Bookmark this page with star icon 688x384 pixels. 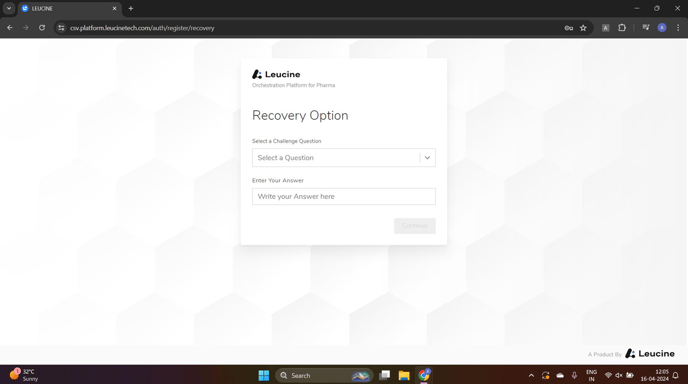tap(583, 28)
